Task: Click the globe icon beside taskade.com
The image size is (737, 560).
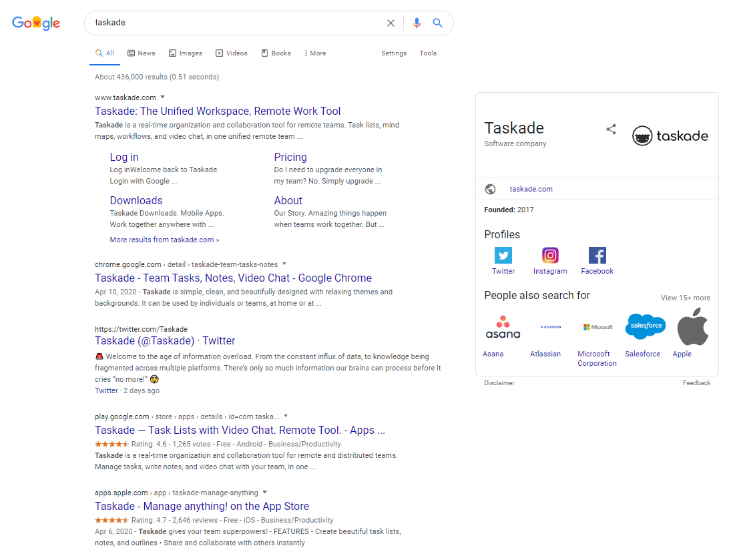Action: [490, 189]
